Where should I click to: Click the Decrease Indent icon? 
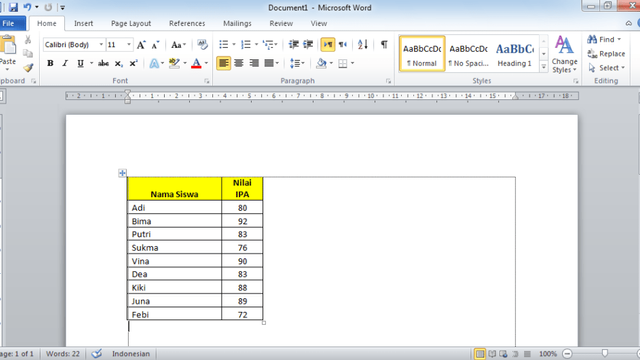293,44
